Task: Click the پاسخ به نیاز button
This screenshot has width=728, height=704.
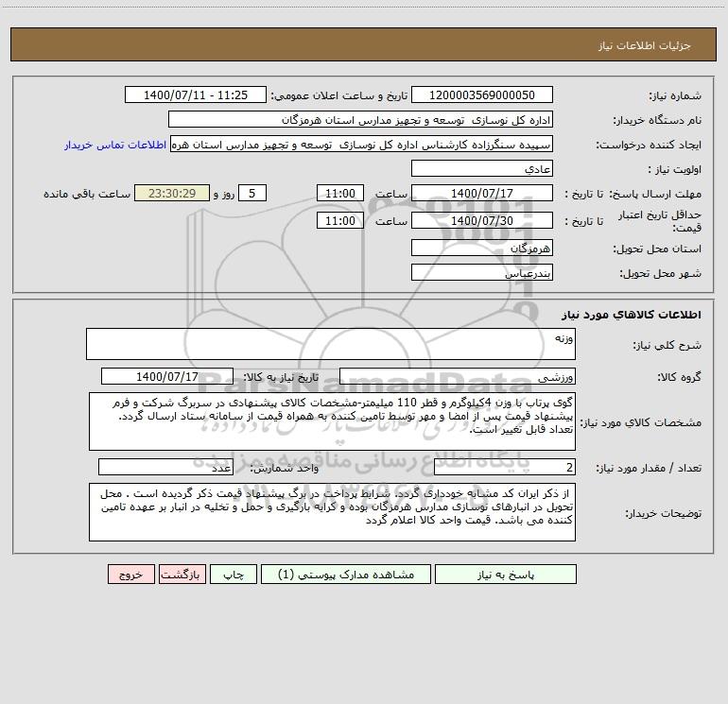Action: [x=506, y=574]
